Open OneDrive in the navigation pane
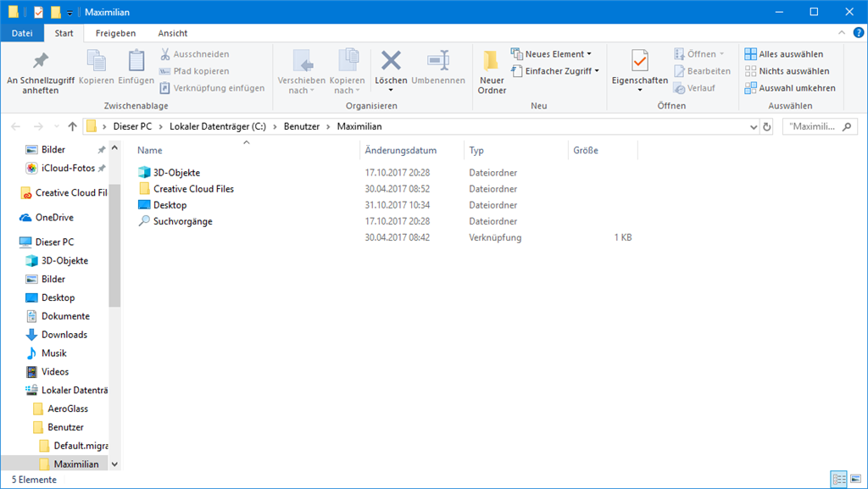 [53, 218]
